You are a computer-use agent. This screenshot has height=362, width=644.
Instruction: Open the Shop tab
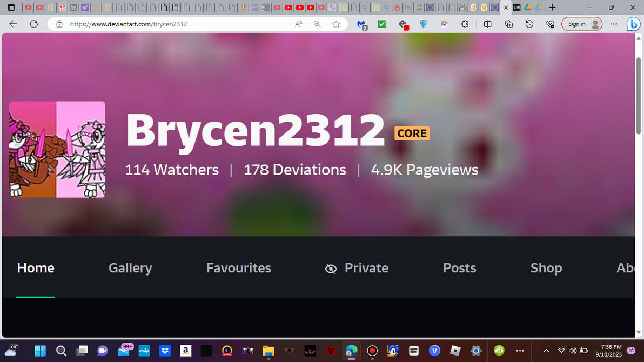coord(546,268)
